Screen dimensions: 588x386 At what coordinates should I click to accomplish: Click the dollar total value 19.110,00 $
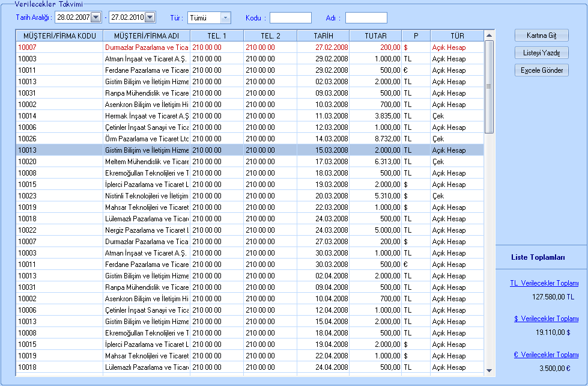click(553, 332)
